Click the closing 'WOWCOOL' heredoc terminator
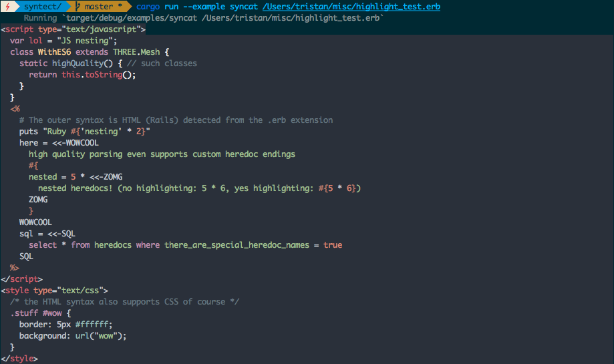614x364 pixels. pos(35,222)
